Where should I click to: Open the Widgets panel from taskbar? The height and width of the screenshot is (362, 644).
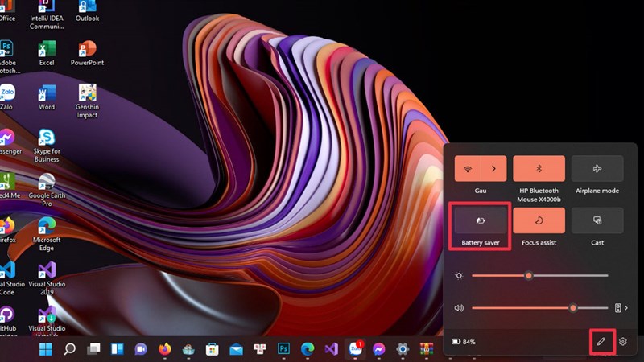point(117,349)
